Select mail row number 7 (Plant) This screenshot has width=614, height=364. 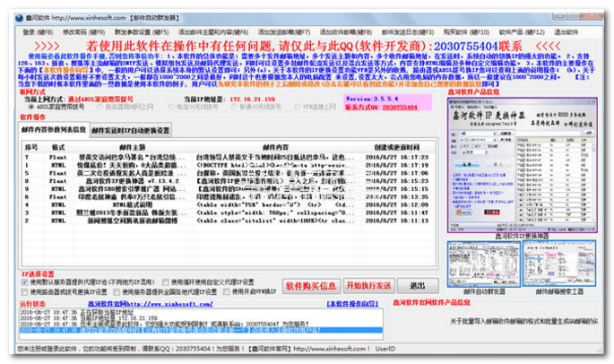(x=229, y=157)
